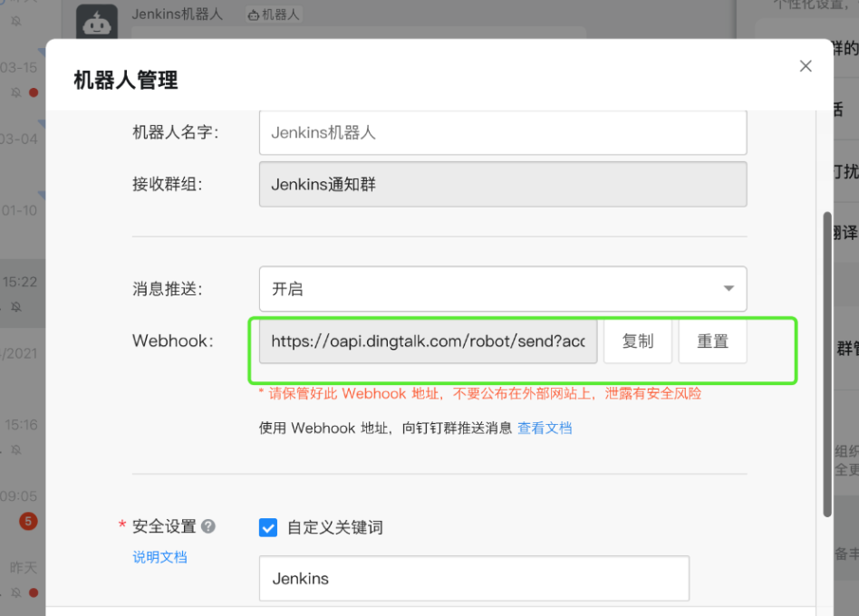Click the Jenkins机器人 title in the chat header
Viewport: 859px width, 616px height.
(178, 14)
